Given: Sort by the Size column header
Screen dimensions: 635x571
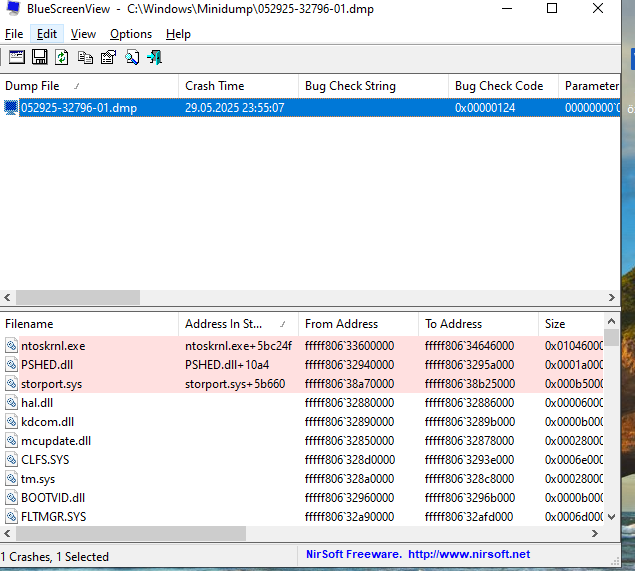Looking at the screenshot, I should pos(571,324).
